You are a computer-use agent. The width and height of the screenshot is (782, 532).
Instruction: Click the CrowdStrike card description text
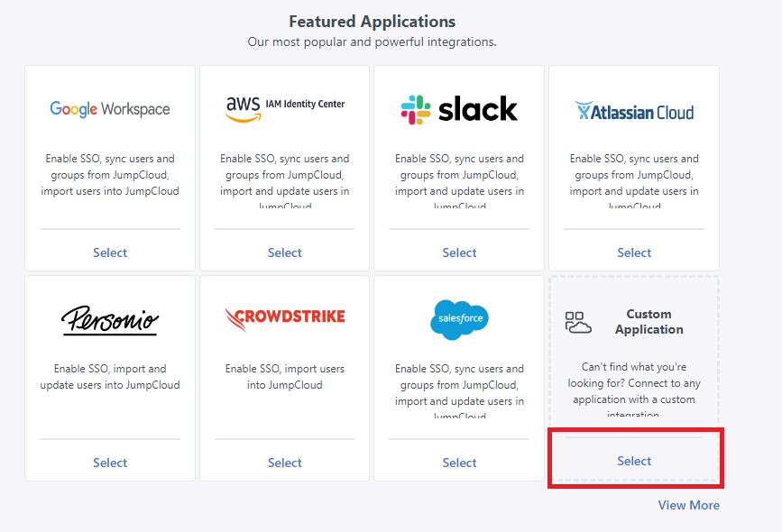[x=285, y=377]
